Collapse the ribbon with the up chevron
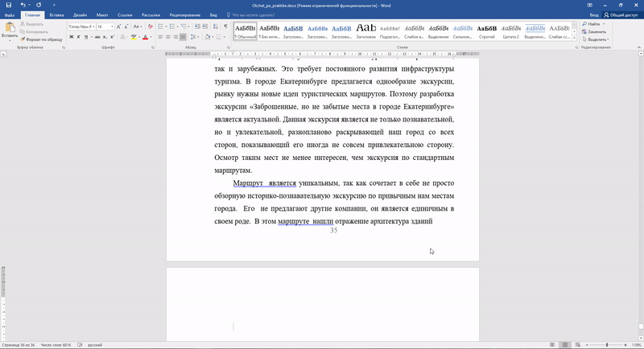This screenshot has width=644, height=349. (639, 47)
